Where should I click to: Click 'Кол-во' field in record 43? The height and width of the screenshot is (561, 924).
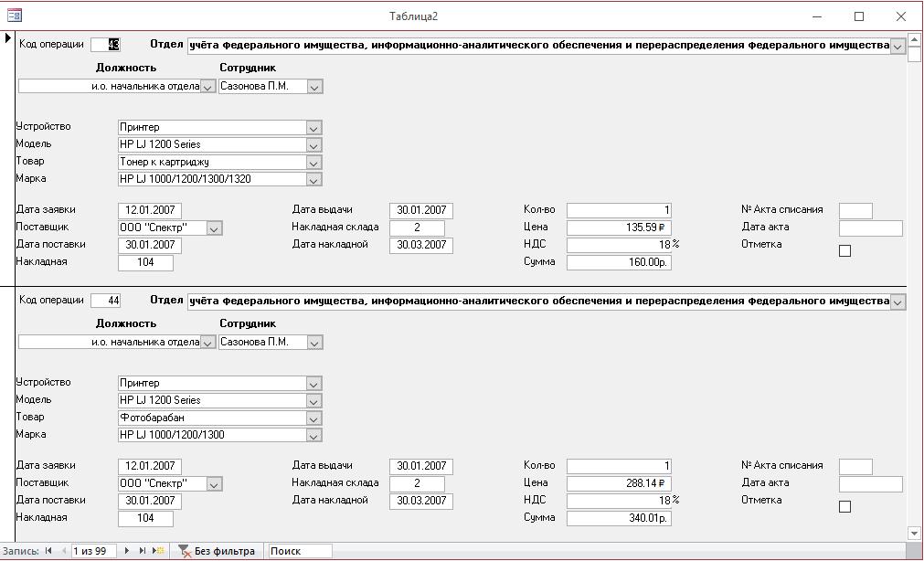(619, 210)
